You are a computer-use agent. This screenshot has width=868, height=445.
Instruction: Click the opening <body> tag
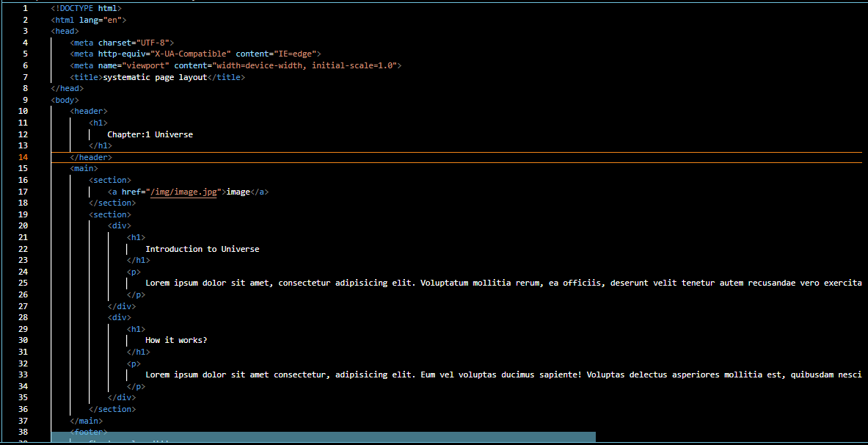(x=65, y=101)
